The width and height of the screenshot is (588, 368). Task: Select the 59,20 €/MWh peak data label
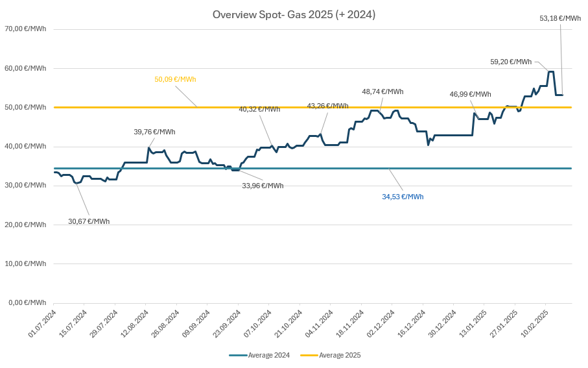(511, 62)
